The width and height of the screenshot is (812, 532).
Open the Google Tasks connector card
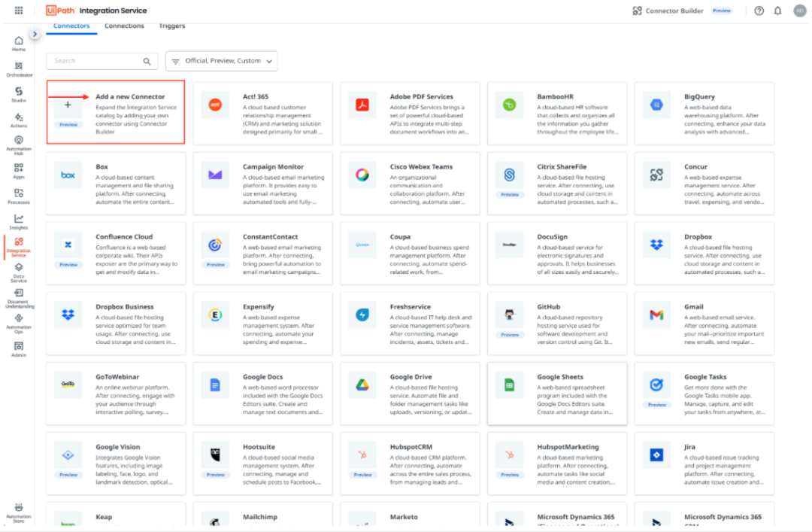(x=704, y=393)
